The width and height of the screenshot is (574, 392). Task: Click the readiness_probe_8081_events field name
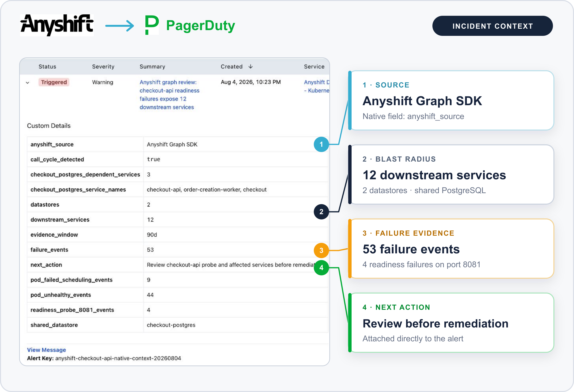72,310
